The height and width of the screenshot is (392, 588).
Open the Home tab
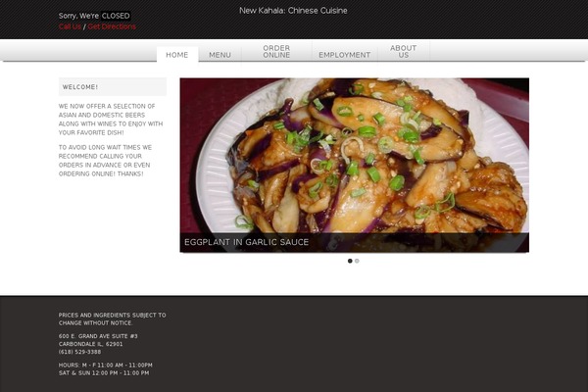point(177,55)
